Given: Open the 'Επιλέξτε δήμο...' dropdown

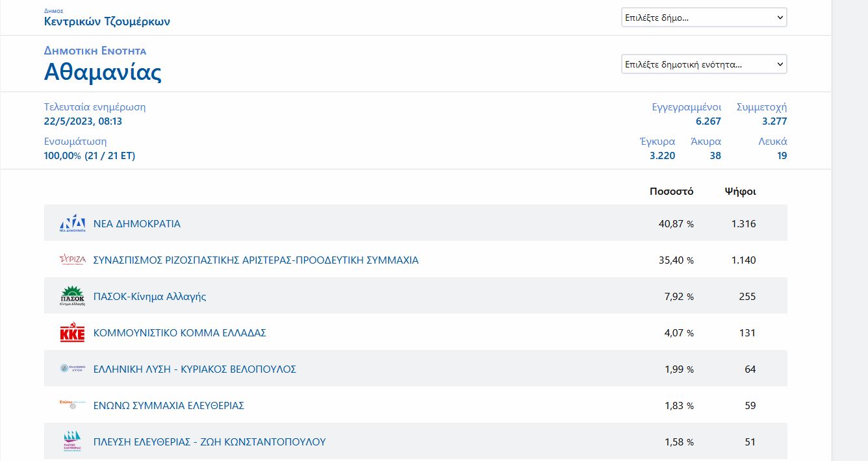Looking at the screenshot, I should [704, 18].
